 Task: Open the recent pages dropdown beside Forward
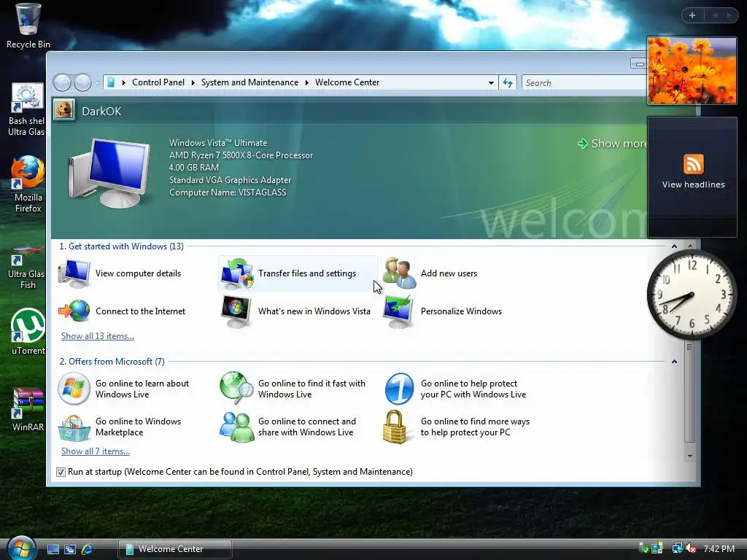(x=97, y=83)
